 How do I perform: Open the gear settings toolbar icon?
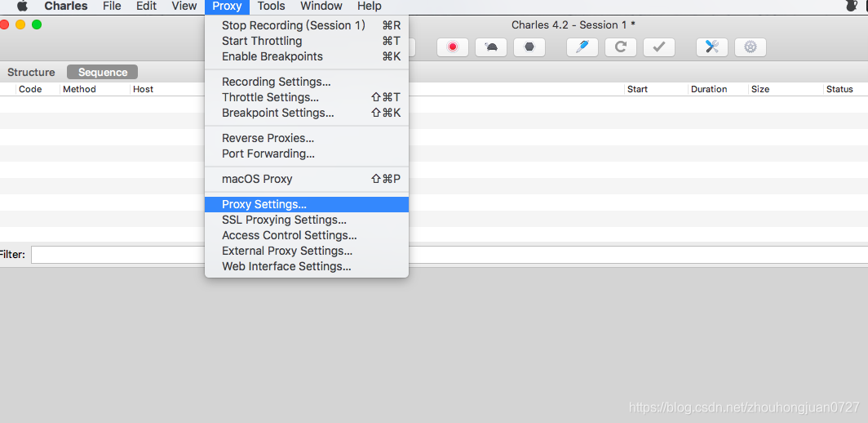click(x=750, y=47)
